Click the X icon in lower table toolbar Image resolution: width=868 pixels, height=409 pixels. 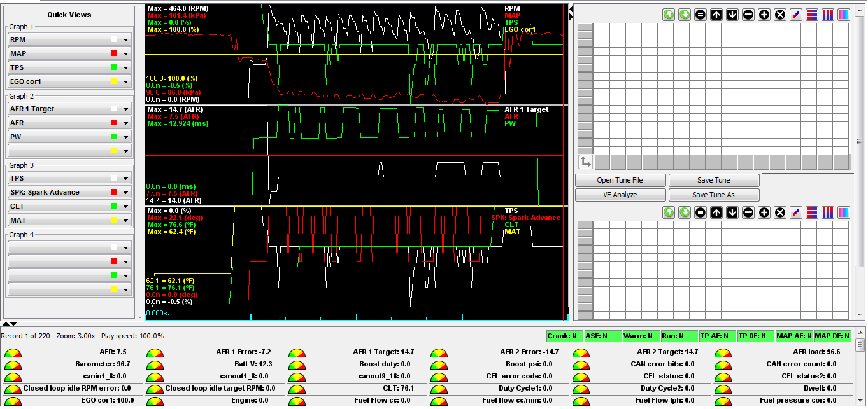(780, 212)
